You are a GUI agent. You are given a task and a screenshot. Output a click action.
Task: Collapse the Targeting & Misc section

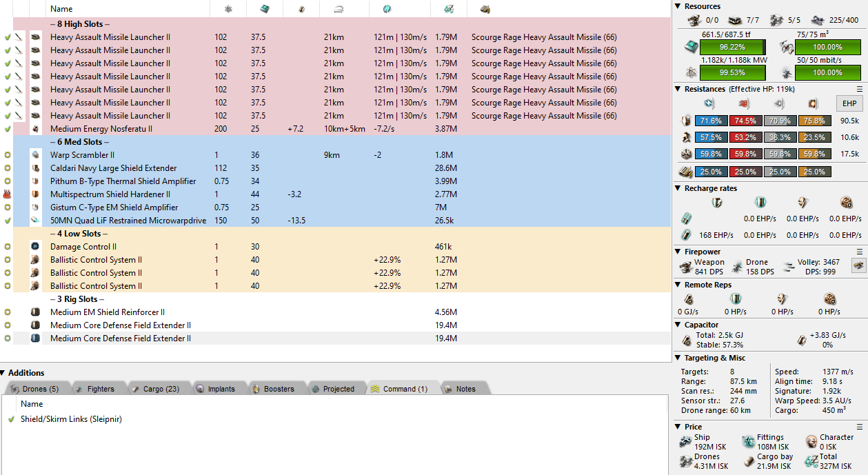coord(678,358)
